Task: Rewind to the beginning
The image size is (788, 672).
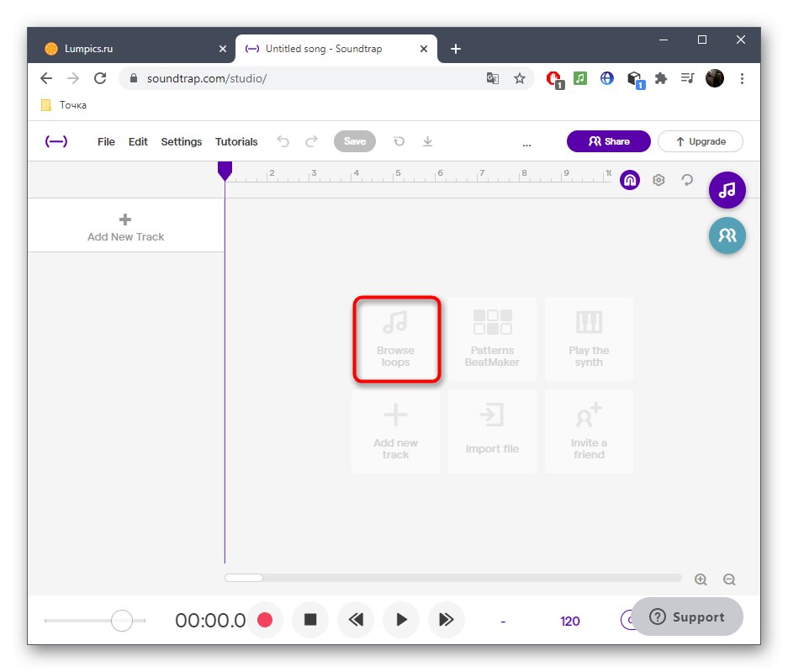Action: (x=356, y=620)
